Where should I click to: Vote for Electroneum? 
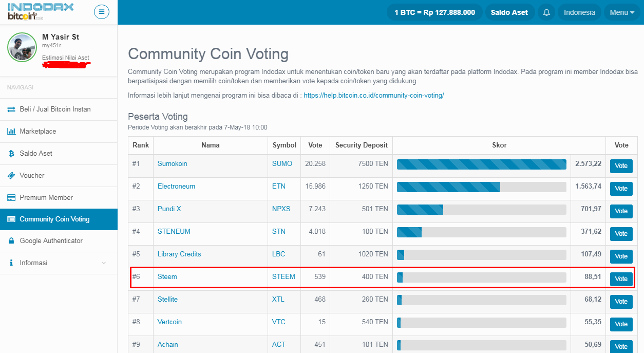tap(621, 189)
